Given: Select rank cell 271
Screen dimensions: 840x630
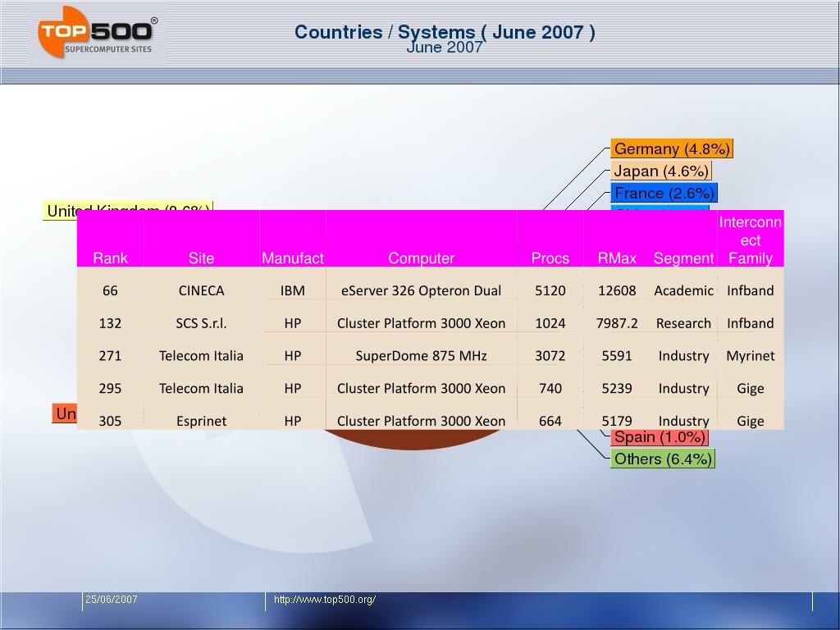Looking at the screenshot, I should tap(111, 356).
